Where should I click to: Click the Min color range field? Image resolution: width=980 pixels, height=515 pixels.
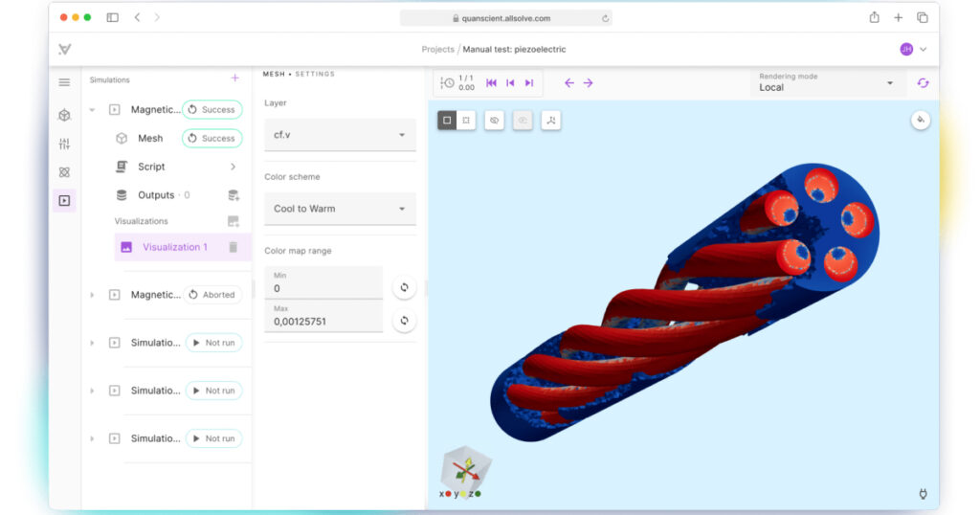[323, 282]
